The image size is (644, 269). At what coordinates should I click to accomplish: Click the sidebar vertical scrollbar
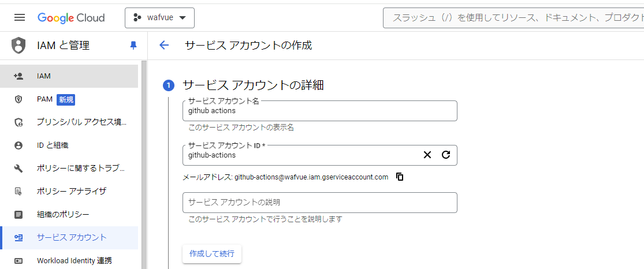tap(144, 165)
